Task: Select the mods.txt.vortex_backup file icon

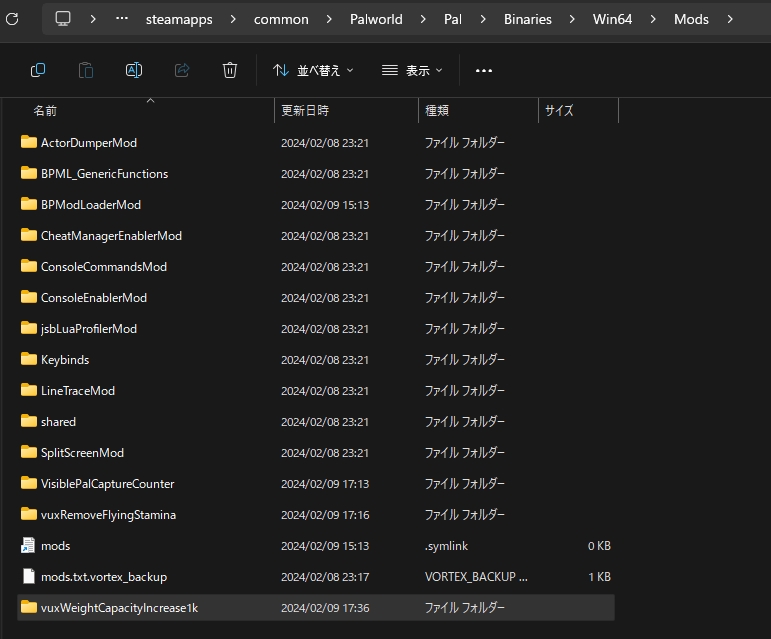Action: coord(29,576)
